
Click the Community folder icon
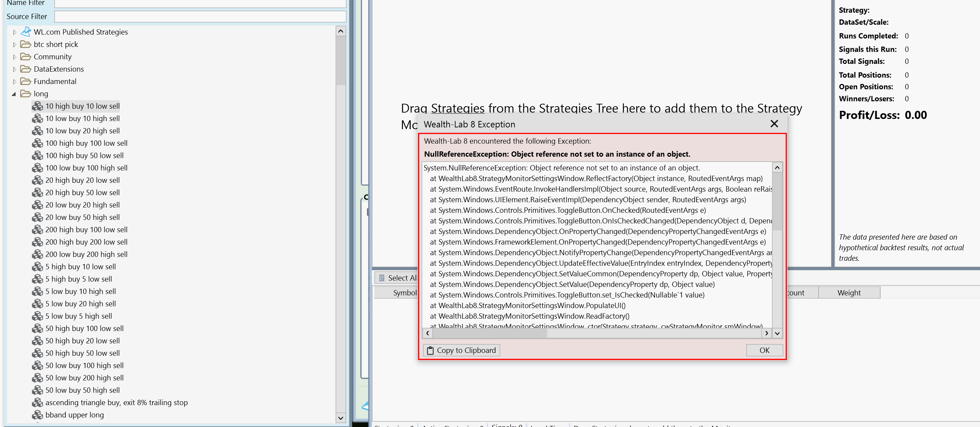pyautogui.click(x=25, y=56)
